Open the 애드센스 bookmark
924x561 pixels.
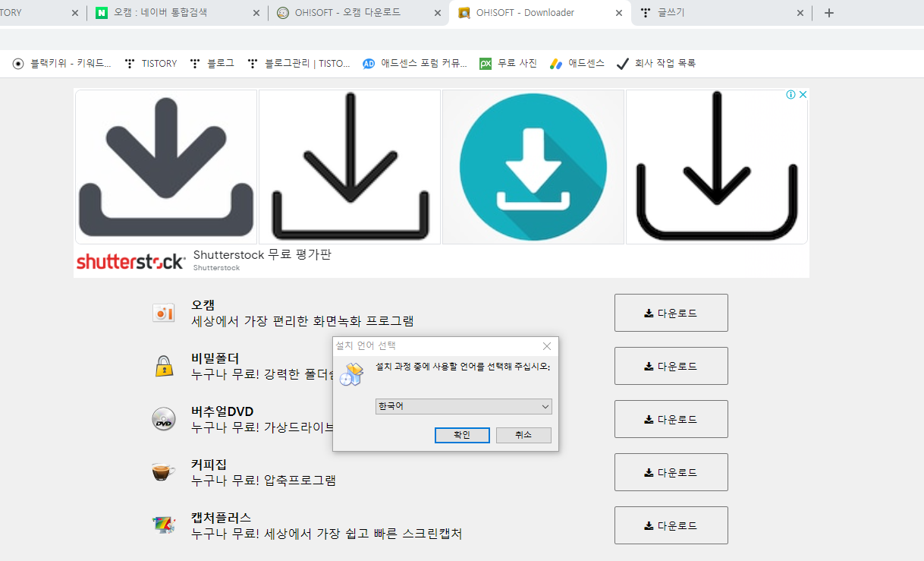pyautogui.click(x=577, y=64)
